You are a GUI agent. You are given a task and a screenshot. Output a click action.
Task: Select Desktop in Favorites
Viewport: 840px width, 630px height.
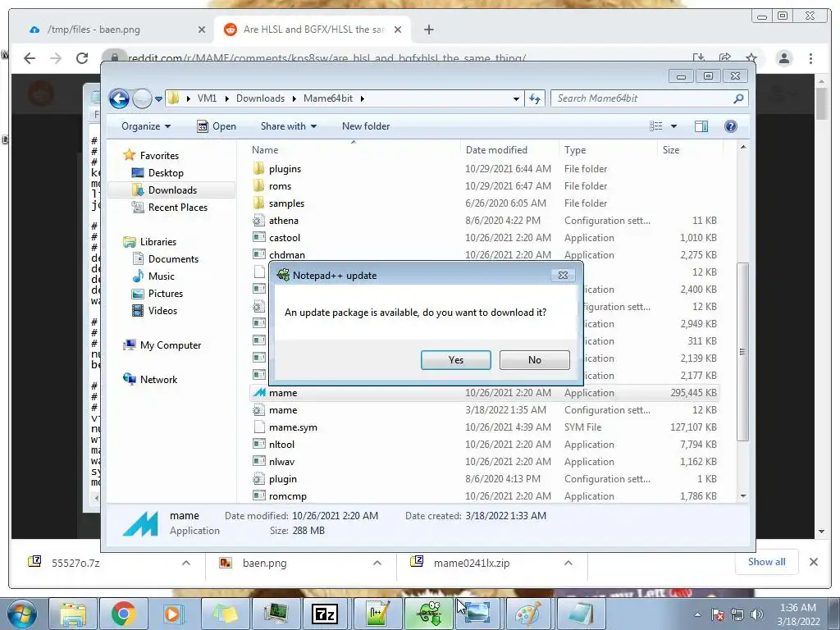[157, 173]
